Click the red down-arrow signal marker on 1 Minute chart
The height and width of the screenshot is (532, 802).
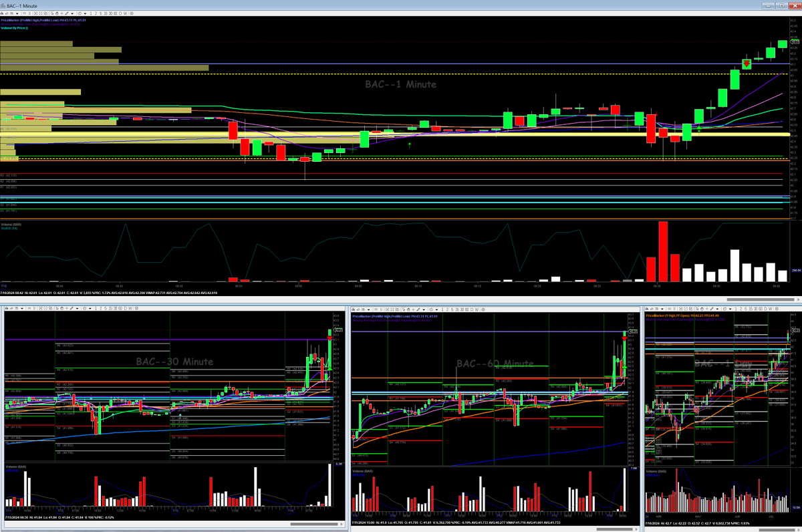click(746, 63)
